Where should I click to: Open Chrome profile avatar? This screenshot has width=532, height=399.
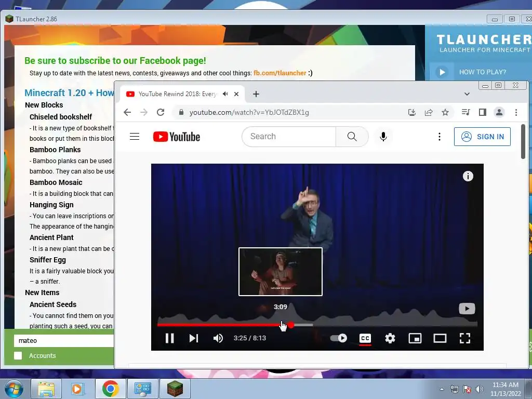coord(499,112)
